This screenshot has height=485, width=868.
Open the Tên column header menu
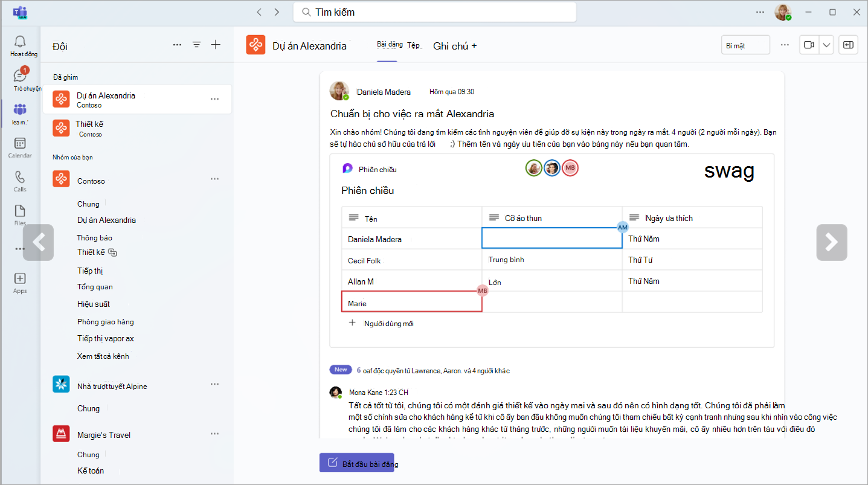pyautogui.click(x=412, y=217)
